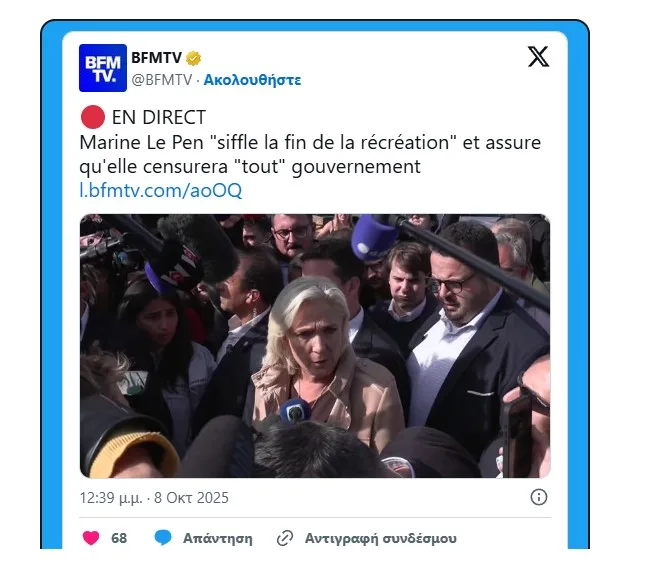Open the timestamp 12:39 μ.μ. · 8 Οκτ 2025
The image size is (669, 582).
click(154, 498)
